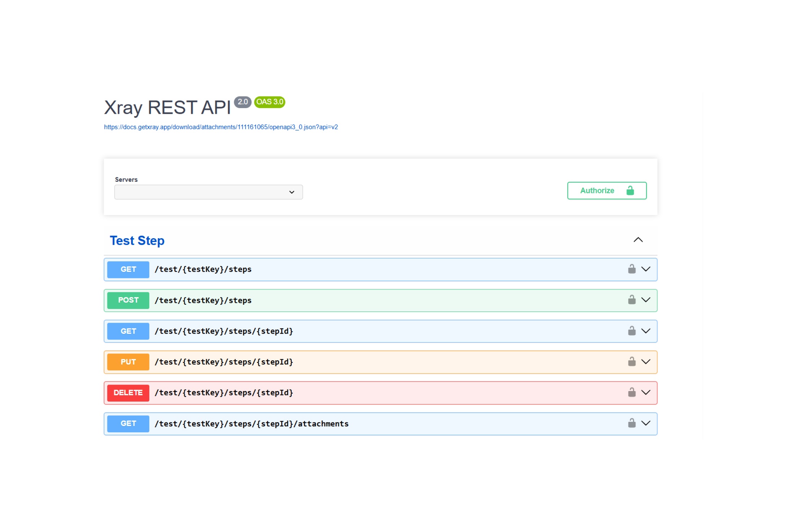Image resolution: width=796 pixels, height=532 pixels.
Task: Click the OAS 3.0 version badge
Action: 270,102
